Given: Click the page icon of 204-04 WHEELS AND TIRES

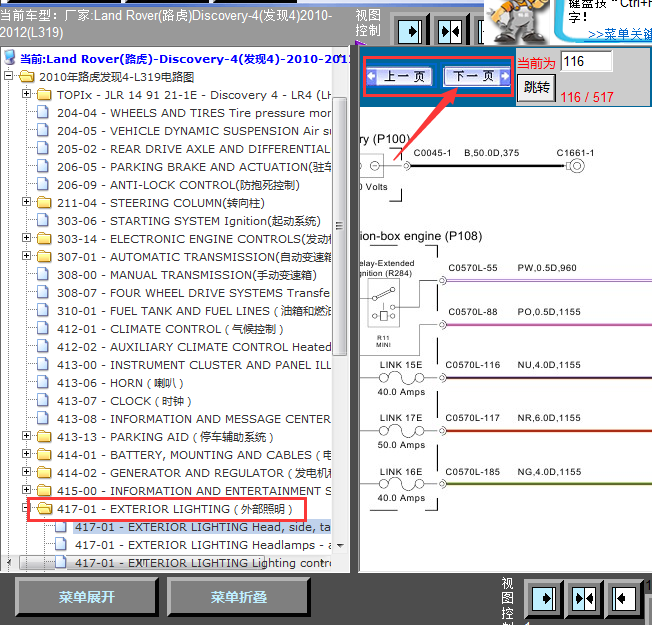Looking at the screenshot, I should point(43,112).
